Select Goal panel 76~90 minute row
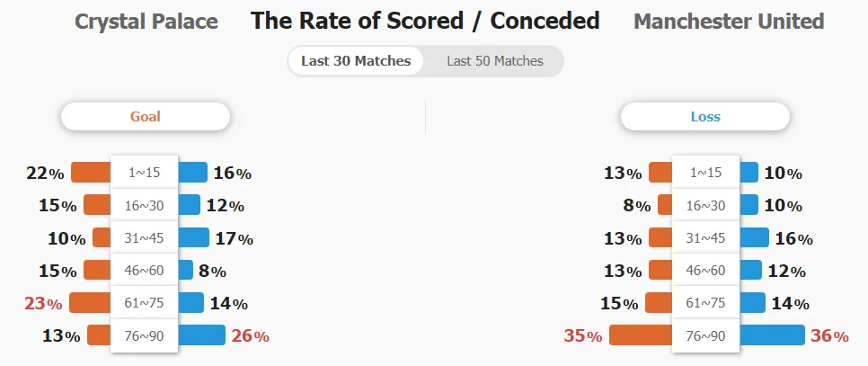 (144, 335)
